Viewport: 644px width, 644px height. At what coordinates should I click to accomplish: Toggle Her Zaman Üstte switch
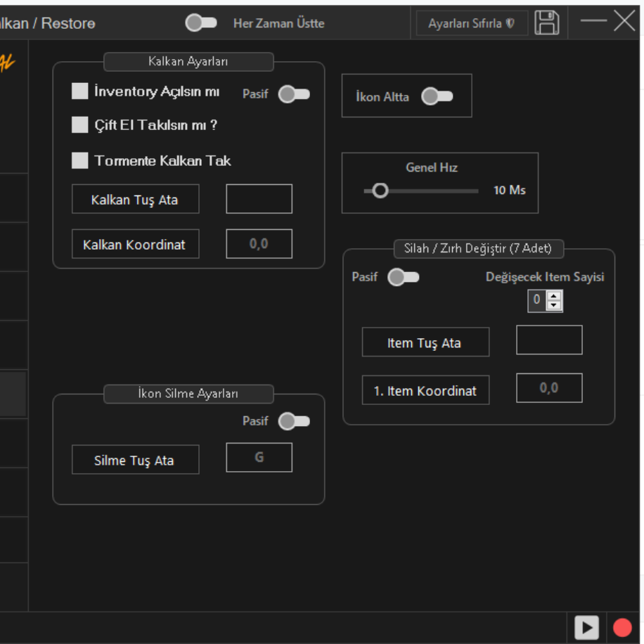(x=201, y=22)
